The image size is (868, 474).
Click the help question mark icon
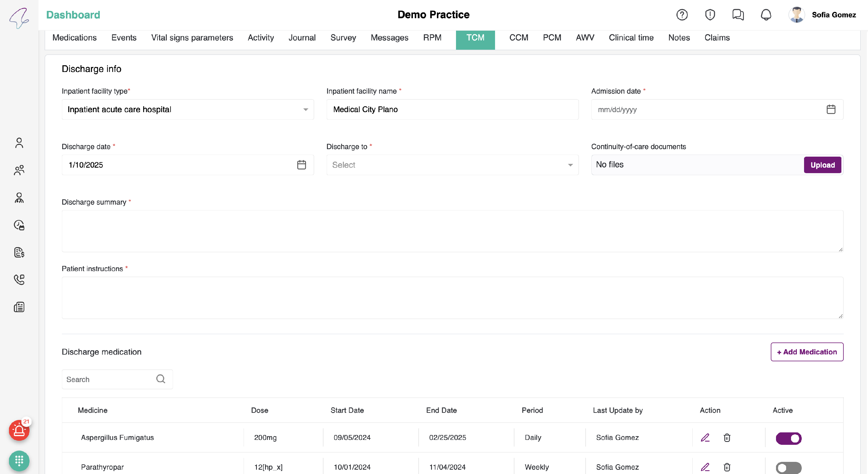click(x=682, y=15)
